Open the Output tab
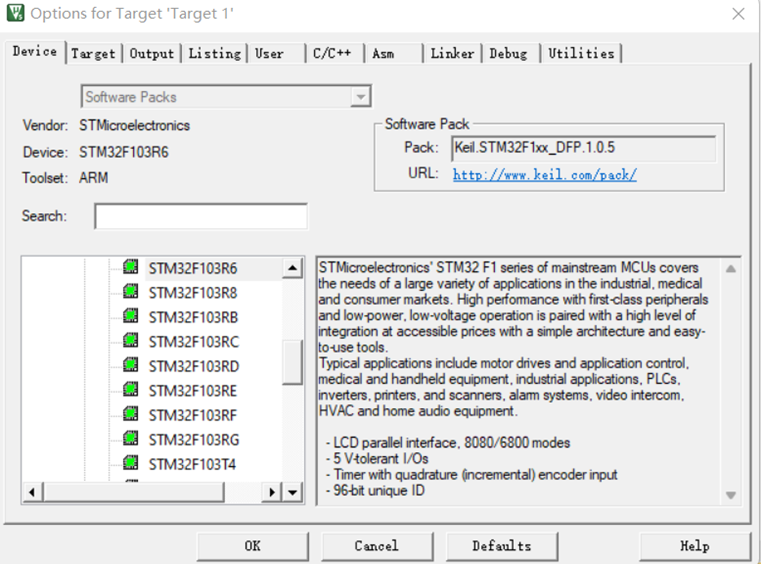This screenshot has width=761, height=564. pyautogui.click(x=151, y=53)
